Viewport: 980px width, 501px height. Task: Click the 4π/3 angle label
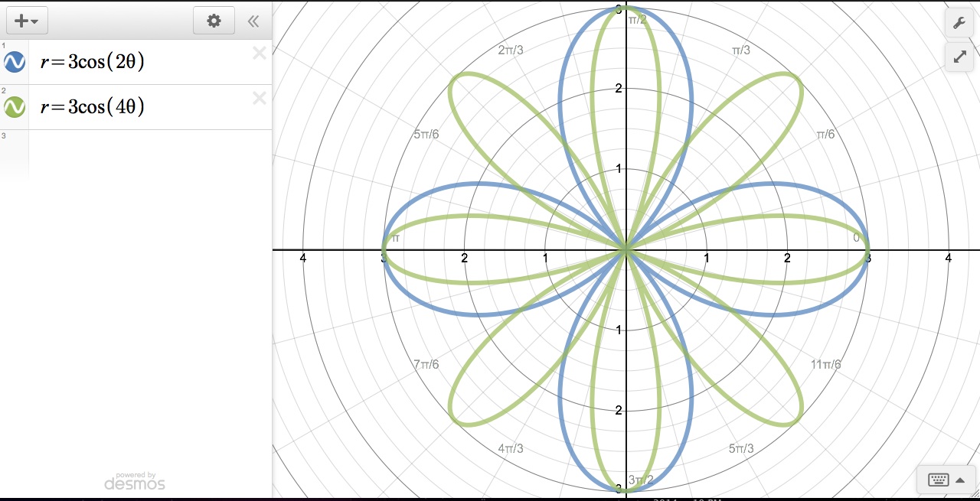point(511,448)
